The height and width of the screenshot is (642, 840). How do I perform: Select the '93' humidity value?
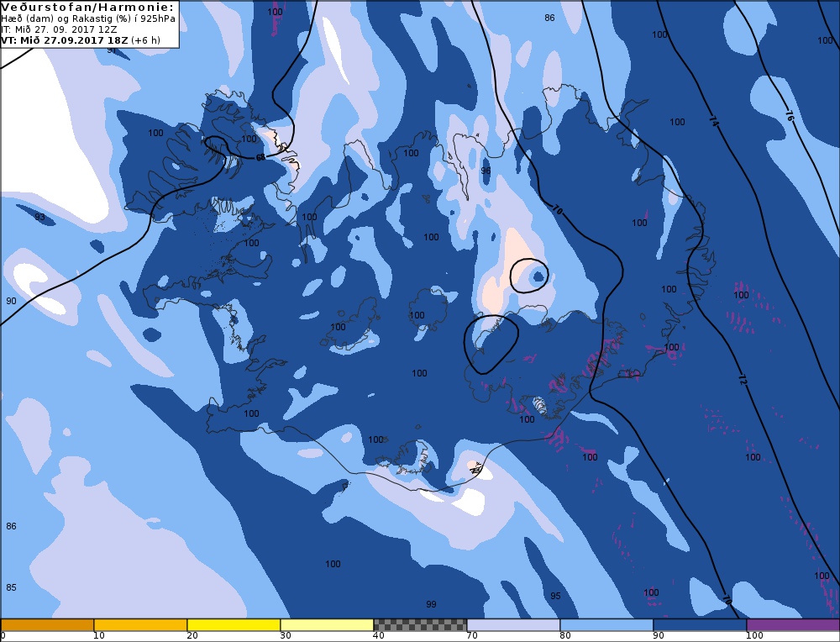point(39,217)
